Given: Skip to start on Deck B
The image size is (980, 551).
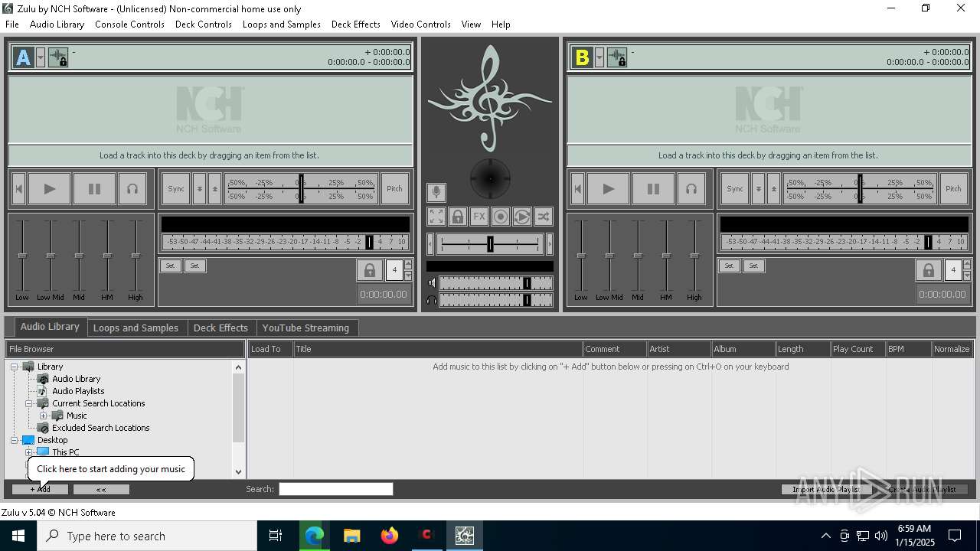Looking at the screenshot, I should [x=578, y=189].
